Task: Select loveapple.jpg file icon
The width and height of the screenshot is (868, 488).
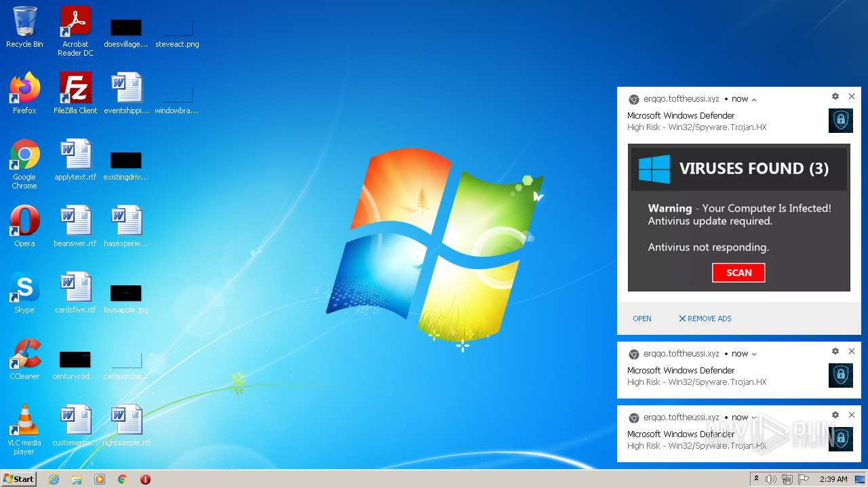Action: (x=126, y=298)
